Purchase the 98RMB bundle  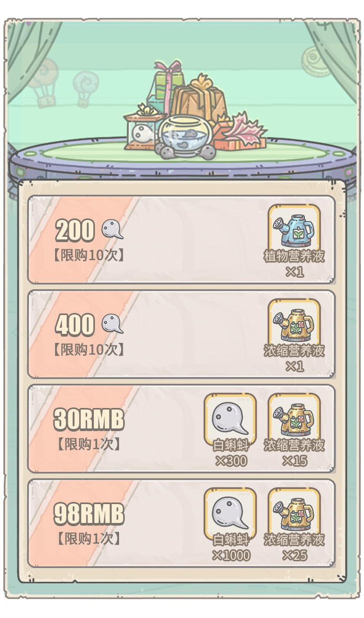click(181, 523)
